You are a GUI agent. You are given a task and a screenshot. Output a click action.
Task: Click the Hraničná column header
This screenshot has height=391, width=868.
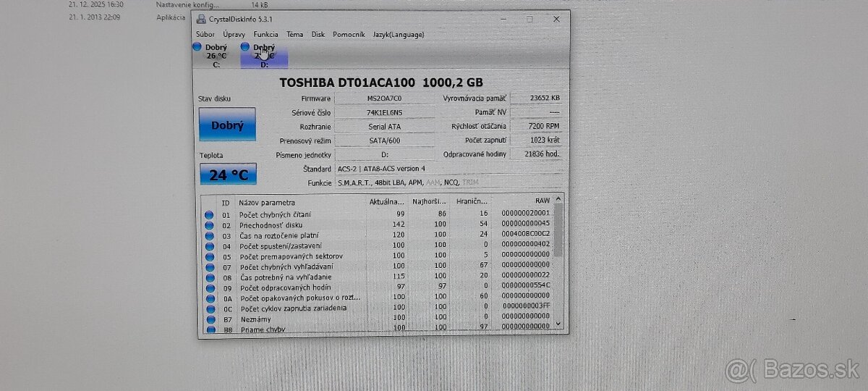470,202
